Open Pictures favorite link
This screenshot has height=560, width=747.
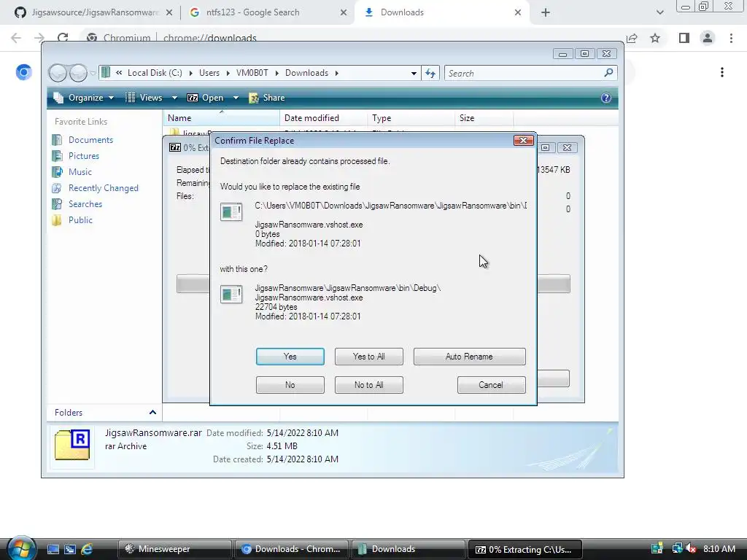(x=84, y=156)
